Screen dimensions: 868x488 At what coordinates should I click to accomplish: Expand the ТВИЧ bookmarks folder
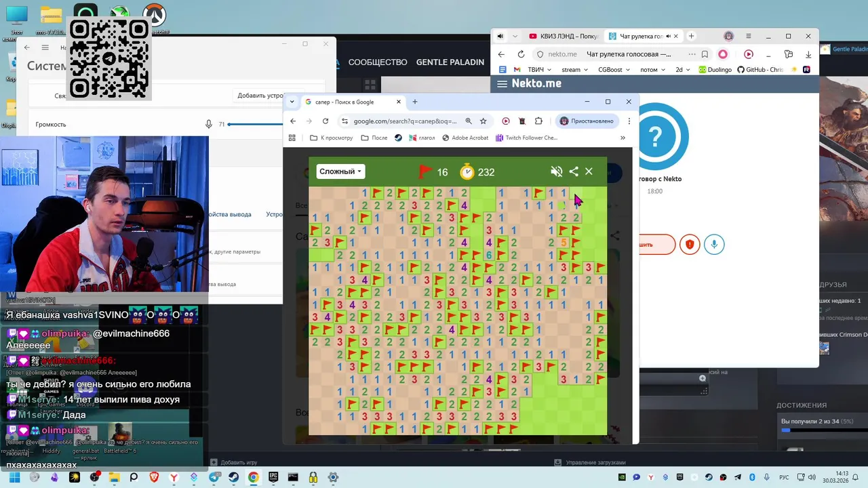540,69
